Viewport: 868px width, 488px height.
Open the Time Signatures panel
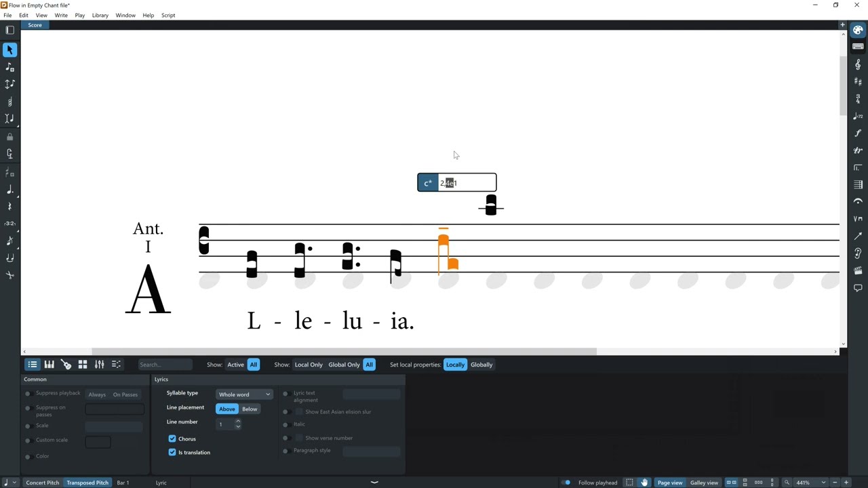[858, 99]
